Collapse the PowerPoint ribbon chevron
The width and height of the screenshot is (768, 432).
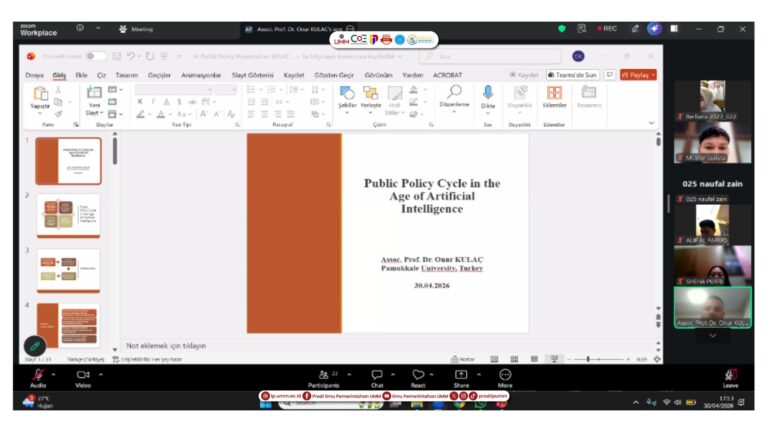pyautogui.click(x=651, y=123)
